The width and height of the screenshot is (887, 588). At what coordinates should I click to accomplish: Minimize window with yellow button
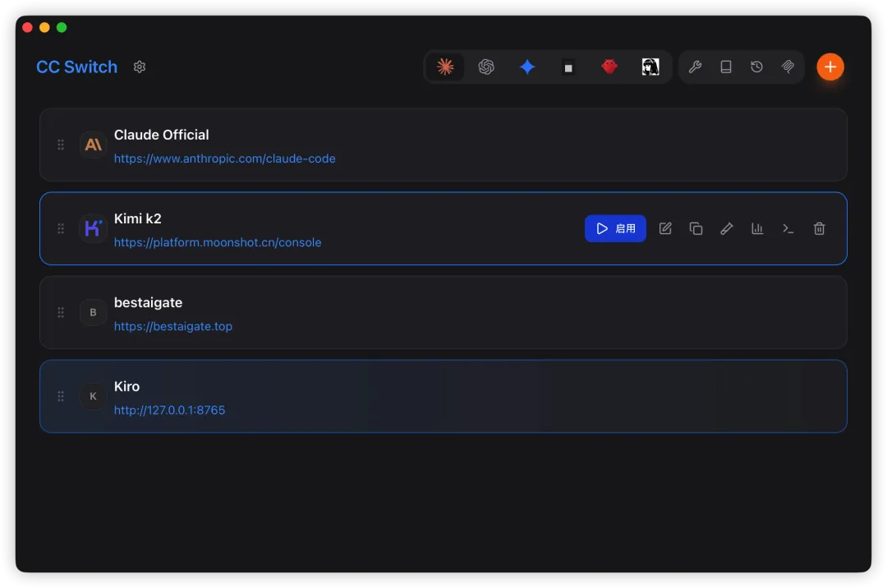[44, 27]
